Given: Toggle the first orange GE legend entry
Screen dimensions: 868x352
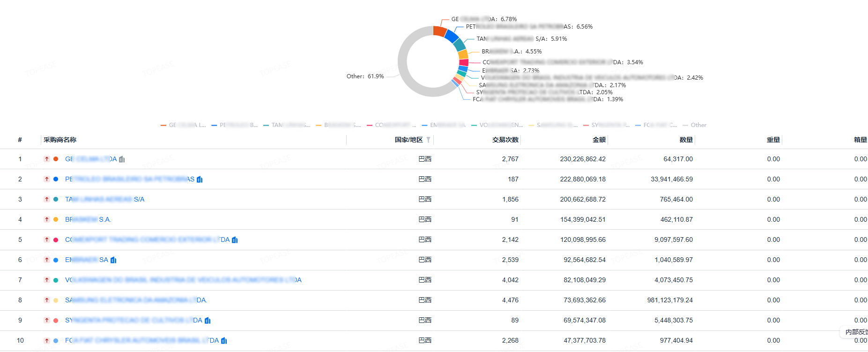Looking at the screenshot, I should [x=183, y=125].
